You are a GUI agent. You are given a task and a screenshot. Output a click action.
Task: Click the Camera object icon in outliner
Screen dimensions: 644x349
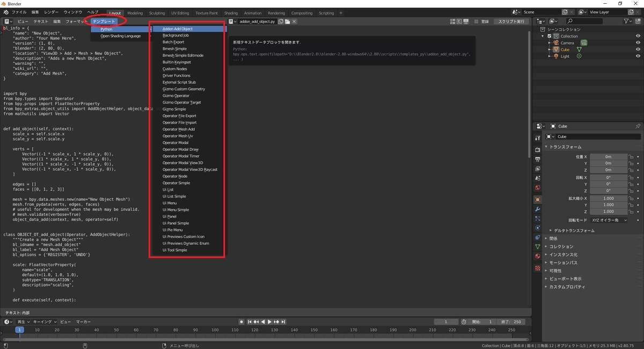point(557,42)
